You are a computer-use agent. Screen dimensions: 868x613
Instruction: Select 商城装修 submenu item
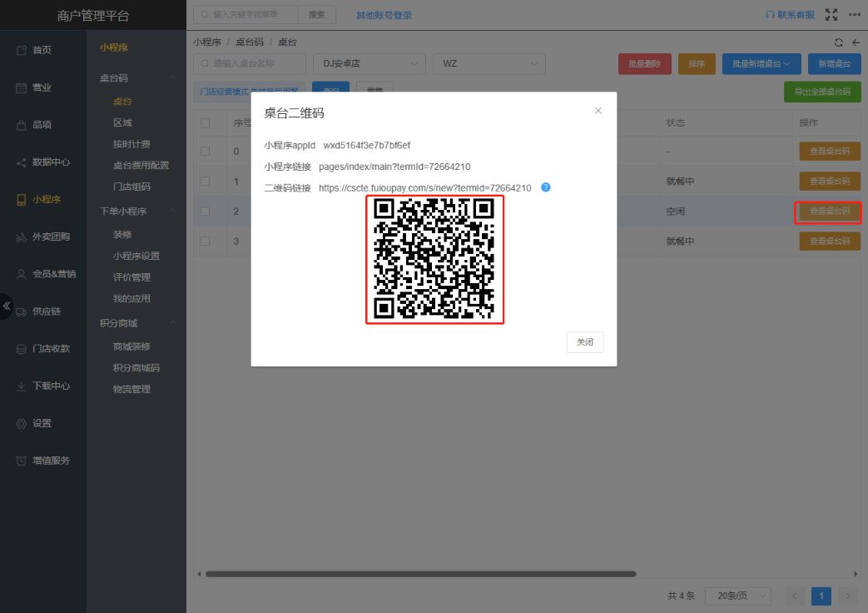[131, 346]
